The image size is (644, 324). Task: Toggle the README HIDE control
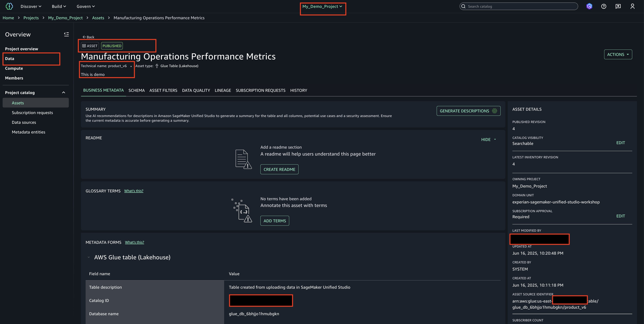click(488, 139)
